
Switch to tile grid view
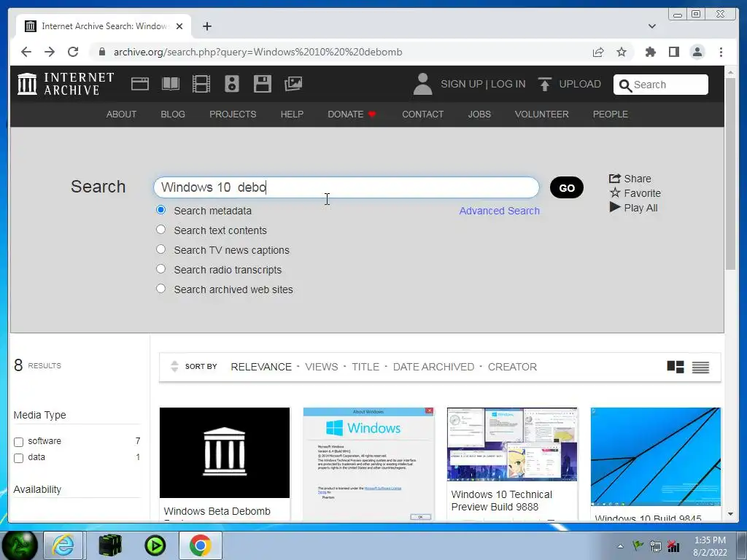tap(676, 367)
